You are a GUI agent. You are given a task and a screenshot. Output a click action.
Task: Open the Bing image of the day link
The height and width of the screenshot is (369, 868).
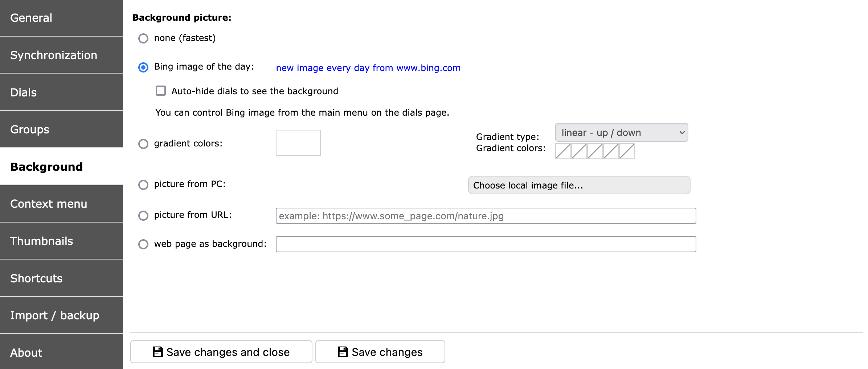coord(368,68)
